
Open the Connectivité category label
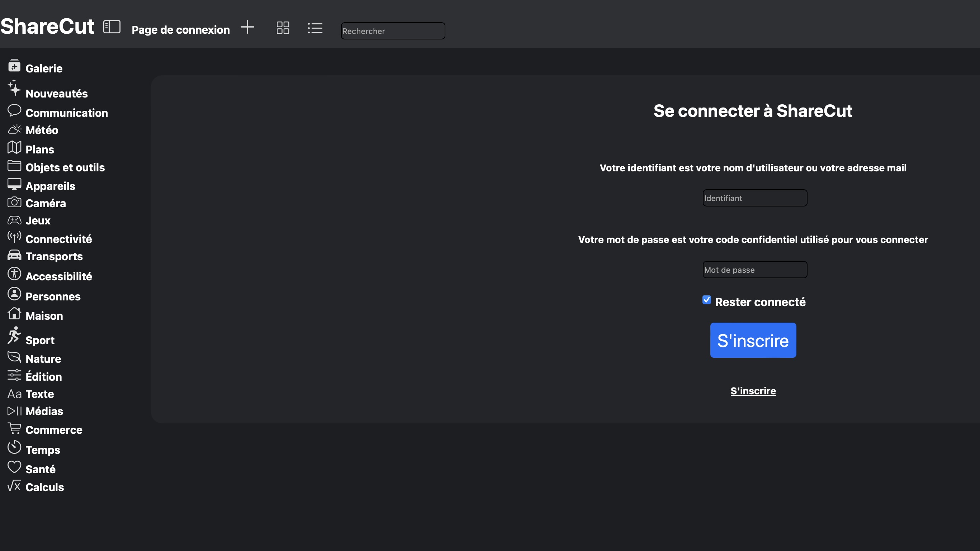tap(58, 239)
